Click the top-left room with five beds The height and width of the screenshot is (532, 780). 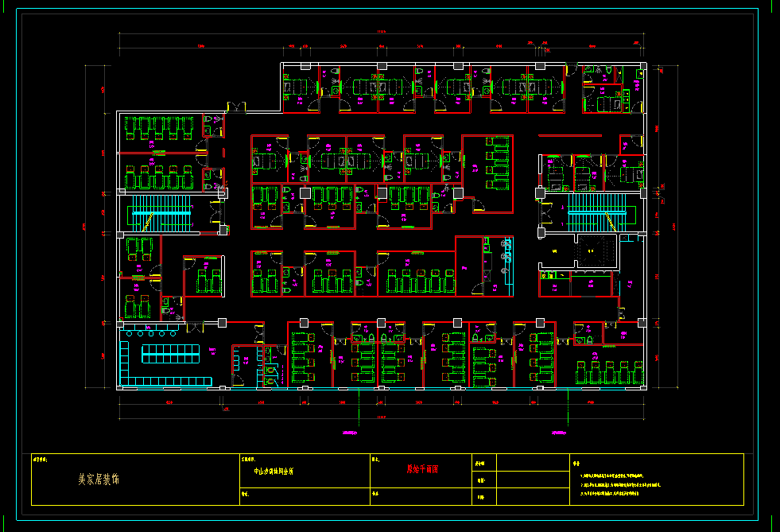157,131
